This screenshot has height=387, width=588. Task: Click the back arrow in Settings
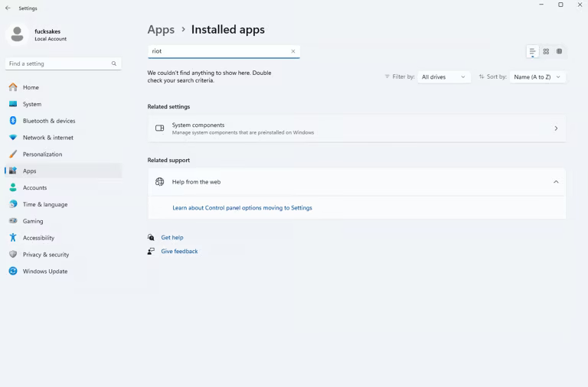point(8,8)
